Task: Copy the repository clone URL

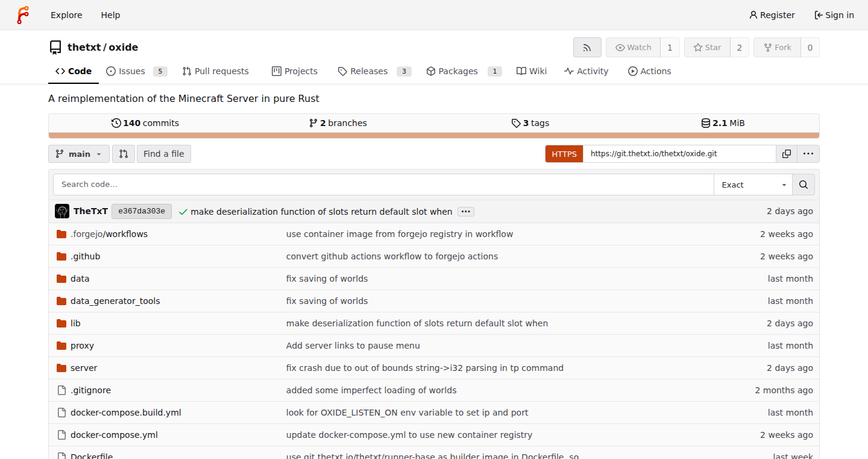Action: point(787,154)
